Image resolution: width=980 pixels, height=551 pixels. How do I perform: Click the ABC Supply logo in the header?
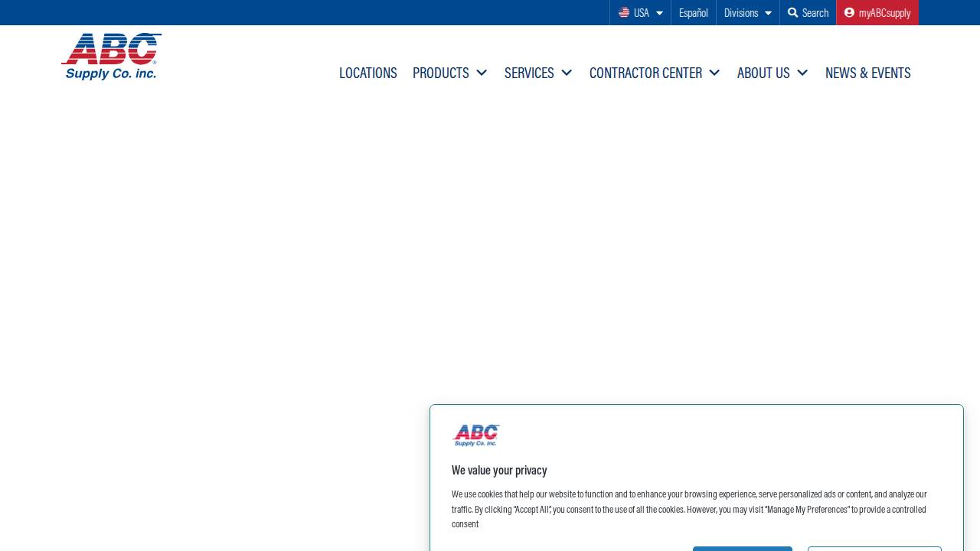pyautogui.click(x=112, y=56)
